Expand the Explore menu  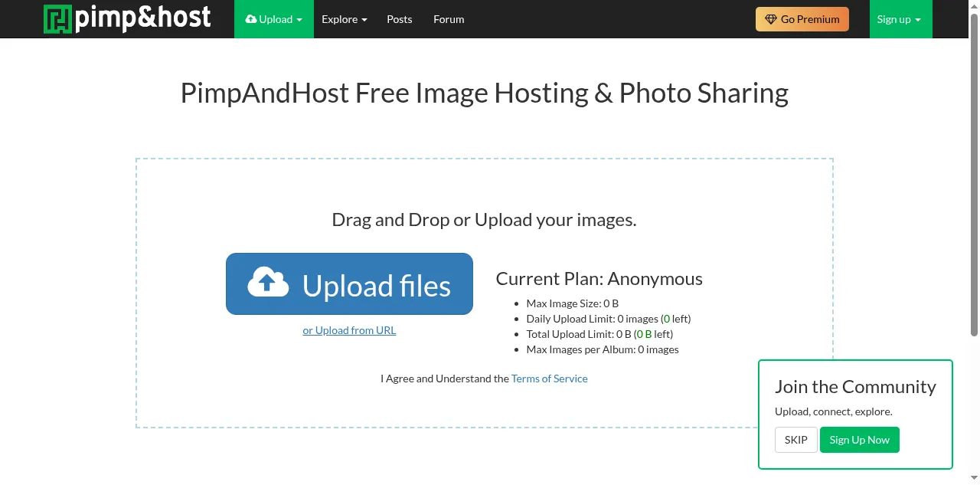tap(345, 19)
